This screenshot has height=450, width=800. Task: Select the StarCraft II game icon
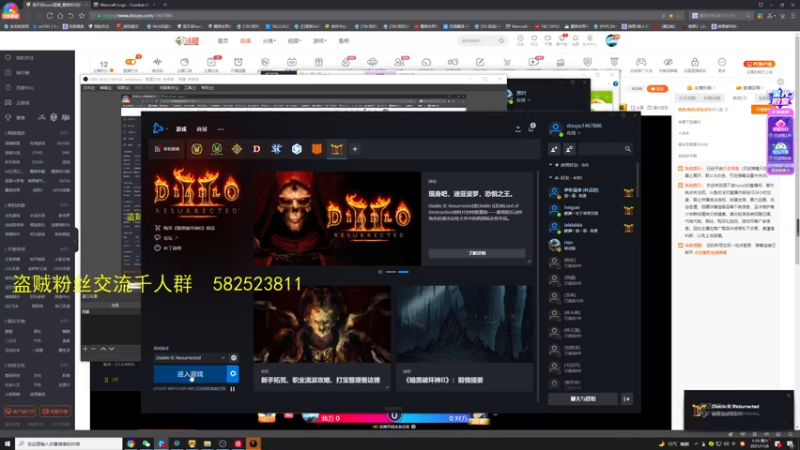277,149
